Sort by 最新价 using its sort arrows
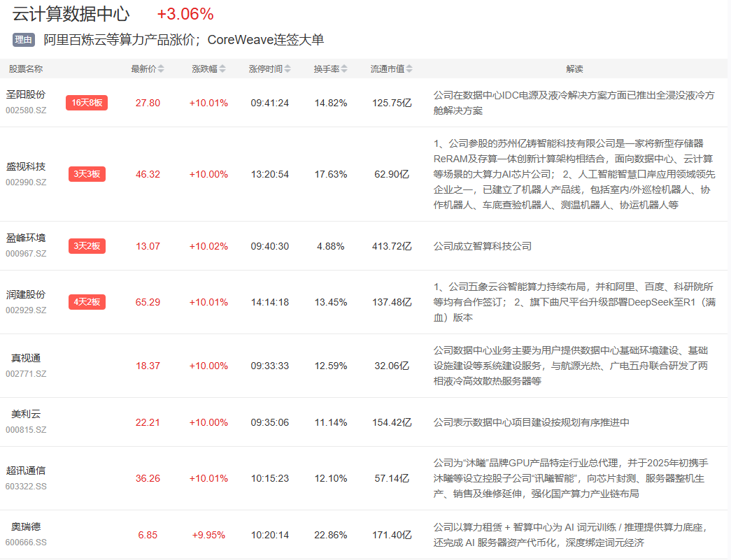This screenshot has width=731, height=560. (161, 69)
